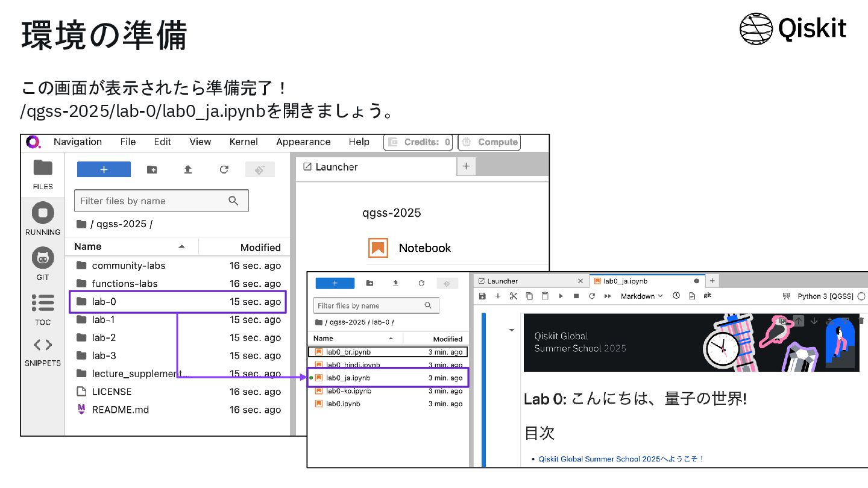Click the Credits: 0 button
Screen dimensions: 868x488
(418, 142)
